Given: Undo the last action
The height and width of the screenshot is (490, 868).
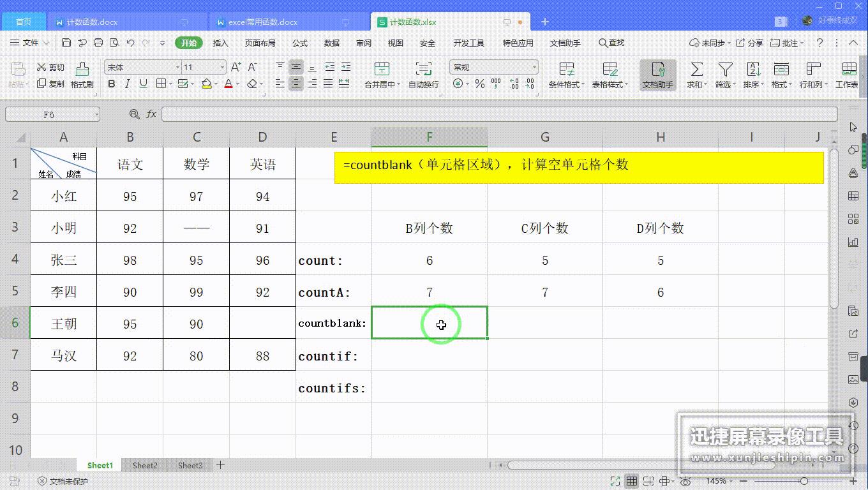Looking at the screenshot, I should (130, 43).
